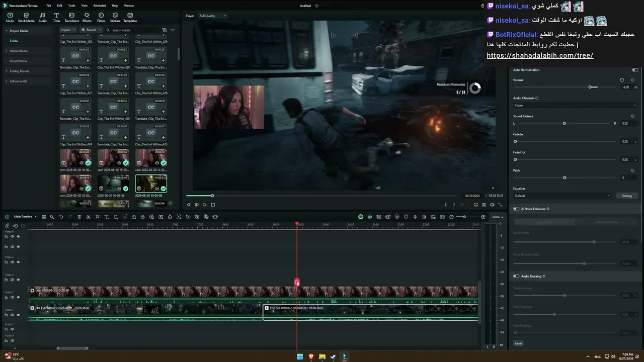Enable the Audio Ducking toggle
Image resolution: width=644 pixels, height=362 pixels.
pos(516,276)
